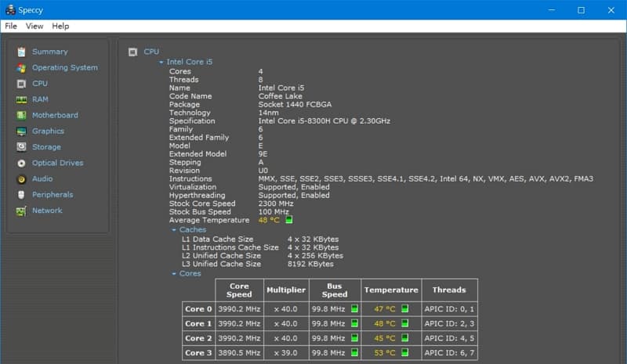This screenshot has height=364, width=627.
Task: Select Optical Drives label in sidebar
Action: [x=58, y=163]
